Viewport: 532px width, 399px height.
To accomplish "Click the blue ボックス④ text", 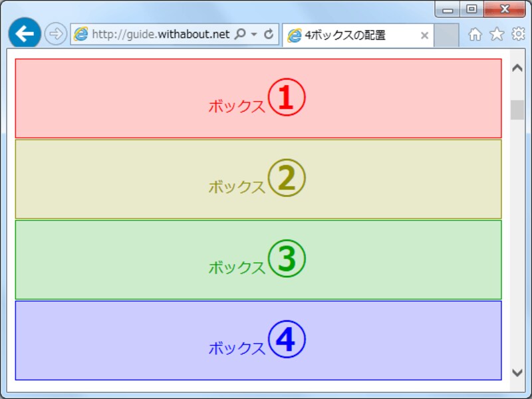I will point(257,339).
